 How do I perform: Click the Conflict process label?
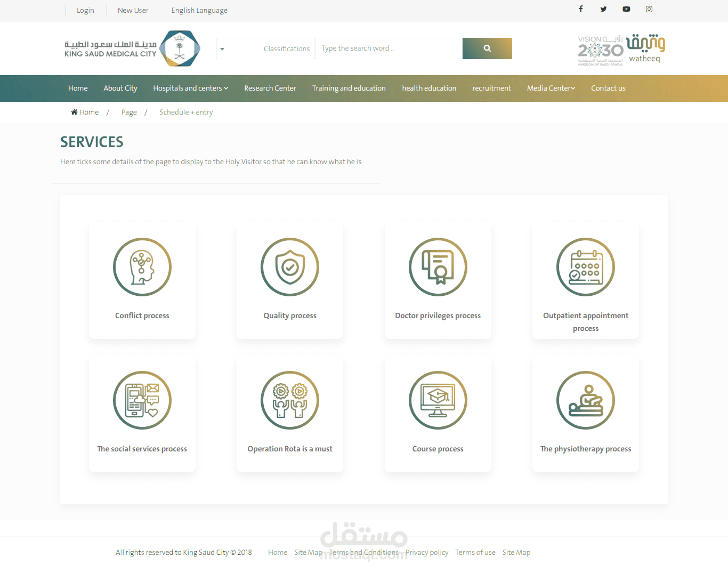(x=142, y=316)
